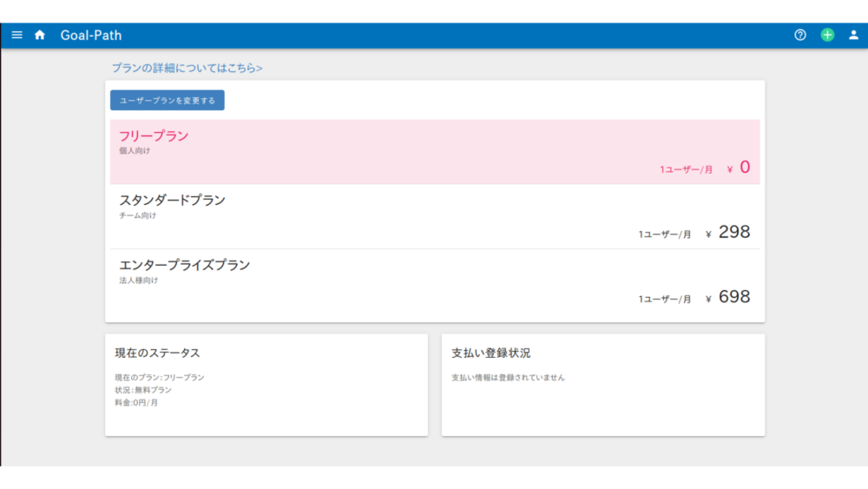The image size is (868, 489).
Task: Open the hamburger navigation menu
Action: pyautogui.click(x=17, y=35)
